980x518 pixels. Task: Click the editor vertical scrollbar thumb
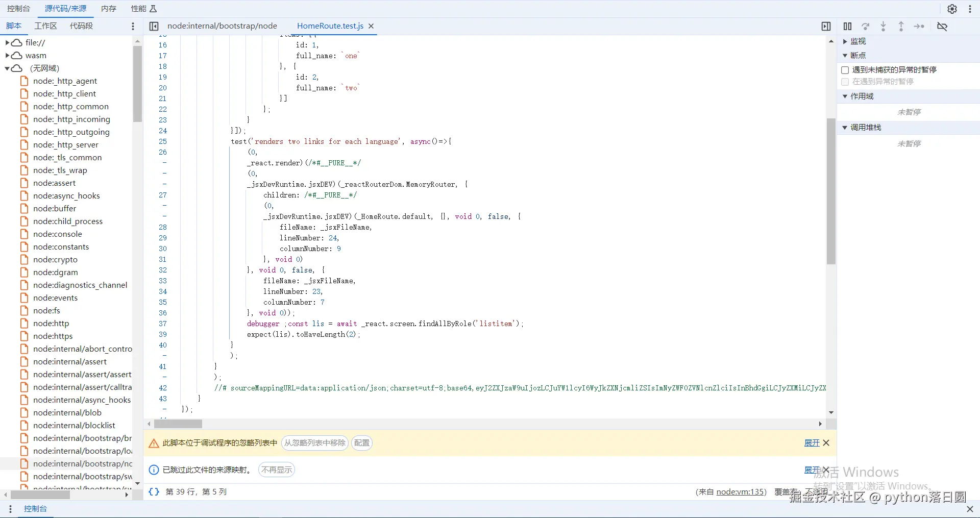click(x=831, y=191)
